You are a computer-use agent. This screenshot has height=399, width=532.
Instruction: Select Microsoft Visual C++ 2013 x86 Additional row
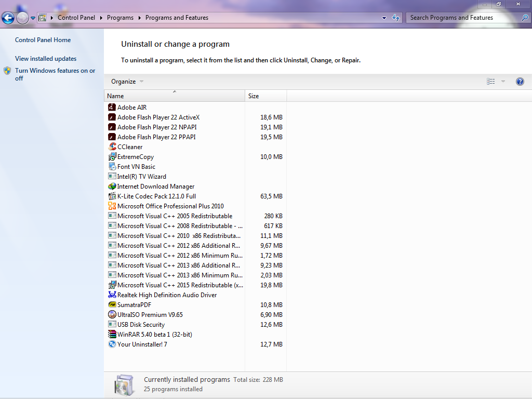195,265
